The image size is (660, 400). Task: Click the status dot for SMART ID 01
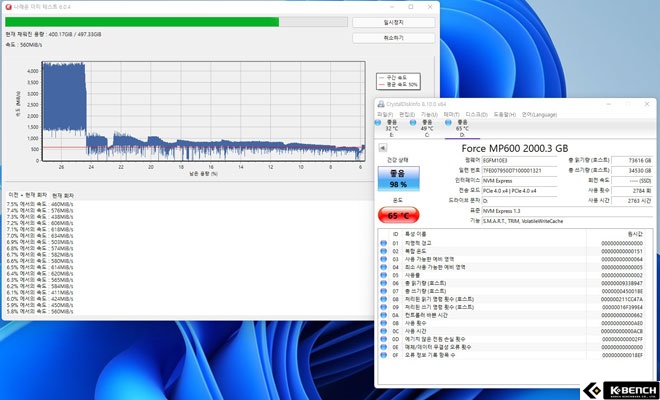(383, 243)
